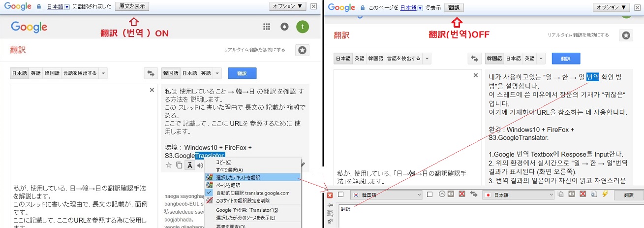
Task: Swap languages in the bottom S3 translator panel
Action: click(x=474, y=194)
